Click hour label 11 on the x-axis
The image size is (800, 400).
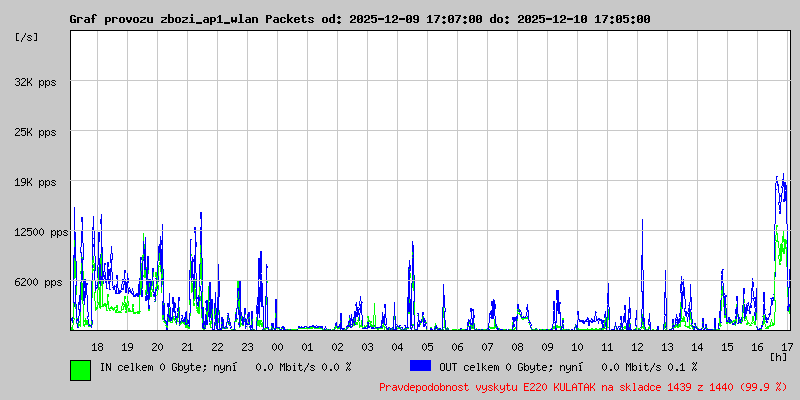(607, 347)
